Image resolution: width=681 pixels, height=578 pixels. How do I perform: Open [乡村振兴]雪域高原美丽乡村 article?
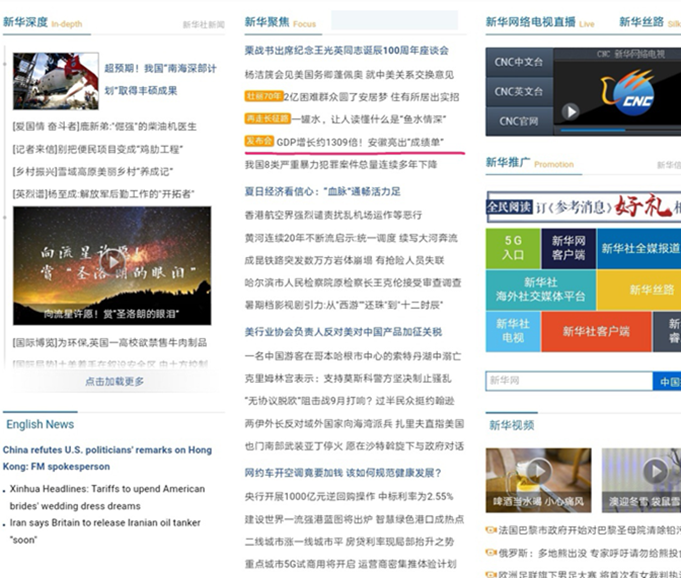point(93,172)
